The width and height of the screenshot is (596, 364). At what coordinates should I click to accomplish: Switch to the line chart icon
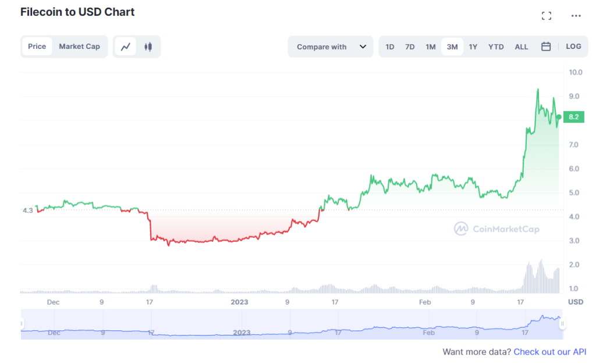pyautogui.click(x=126, y=47)
